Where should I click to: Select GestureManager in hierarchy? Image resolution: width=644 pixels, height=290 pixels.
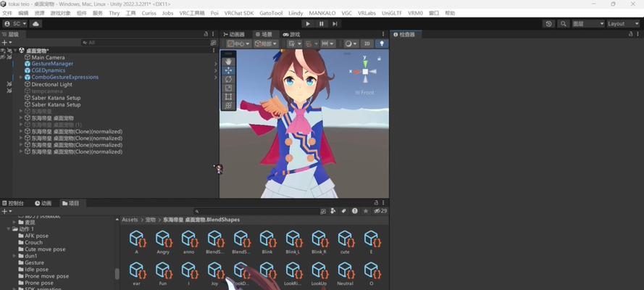(x=52, y=64)
